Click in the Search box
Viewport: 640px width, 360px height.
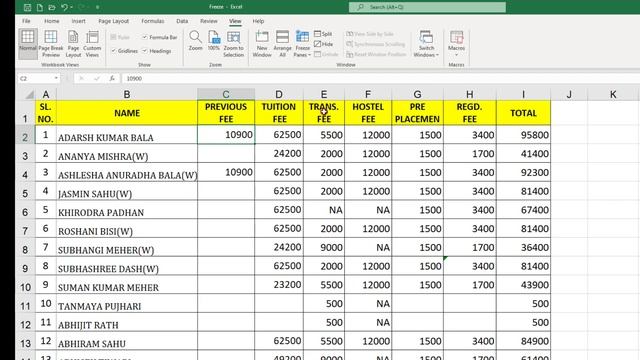coord(427,7)
